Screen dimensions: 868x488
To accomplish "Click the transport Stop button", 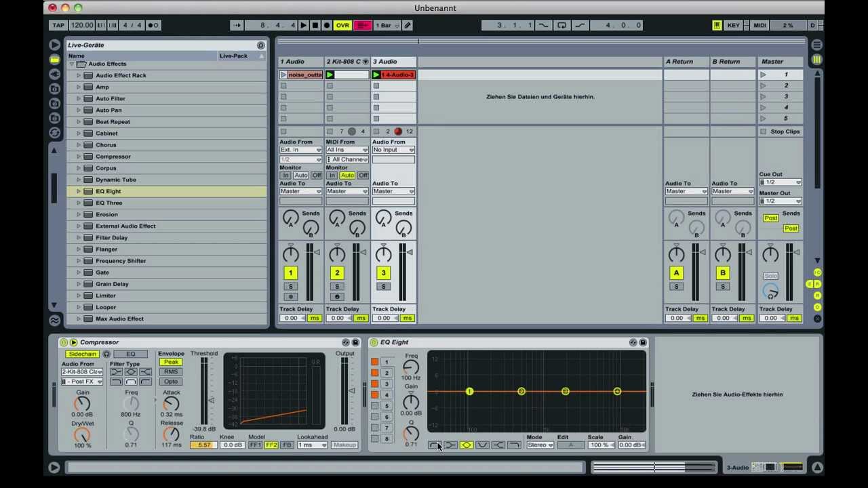I will click(315, 25).
